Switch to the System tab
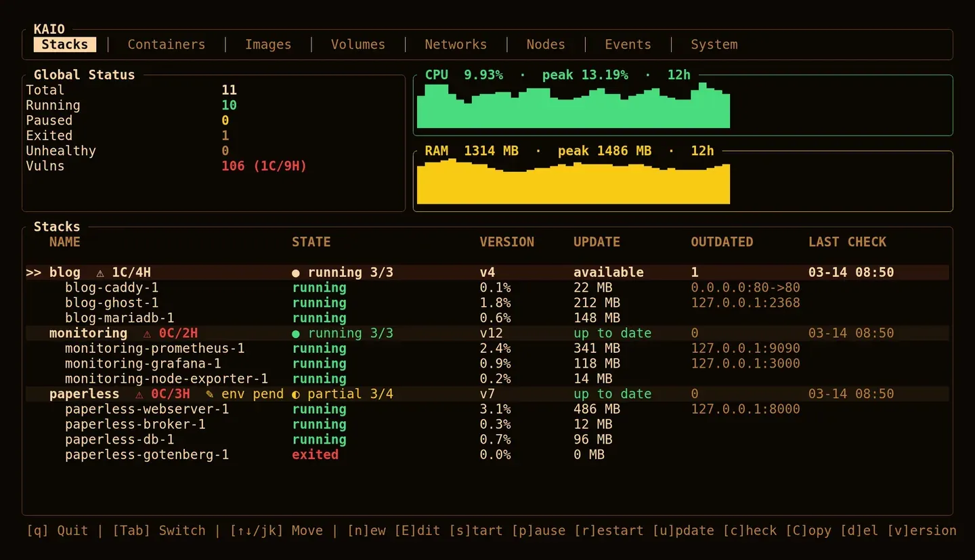Screen dimensions: 975x560 714,45
